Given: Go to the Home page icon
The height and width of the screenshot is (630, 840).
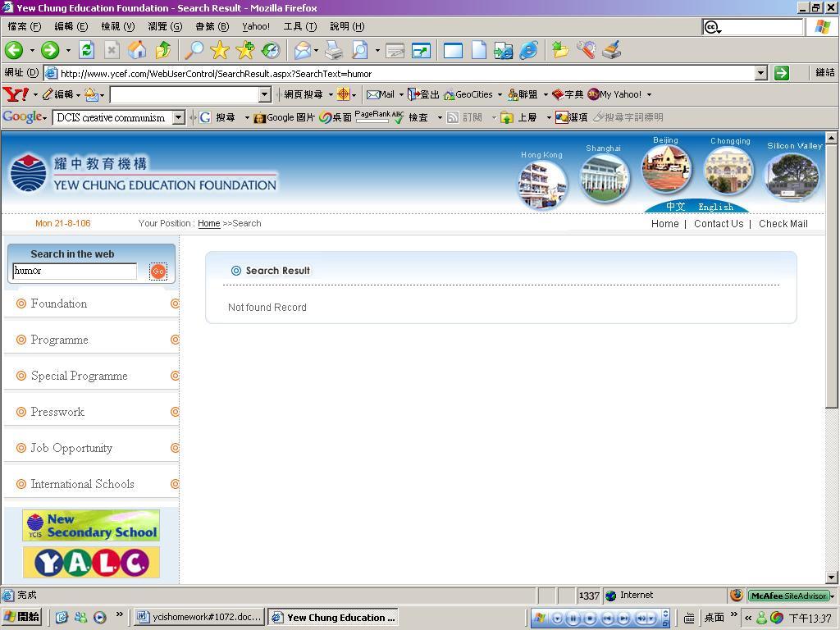Looking at the screenshot, I should point(137,50).
